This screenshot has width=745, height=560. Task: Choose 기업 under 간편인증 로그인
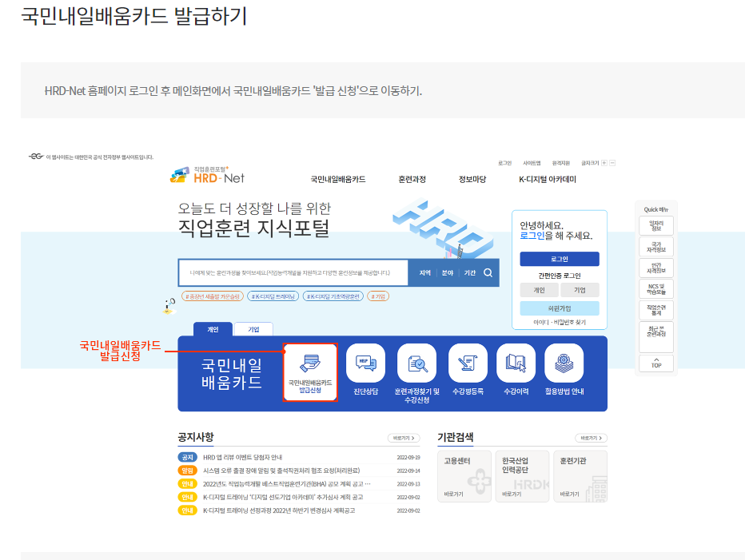(580, 290)
